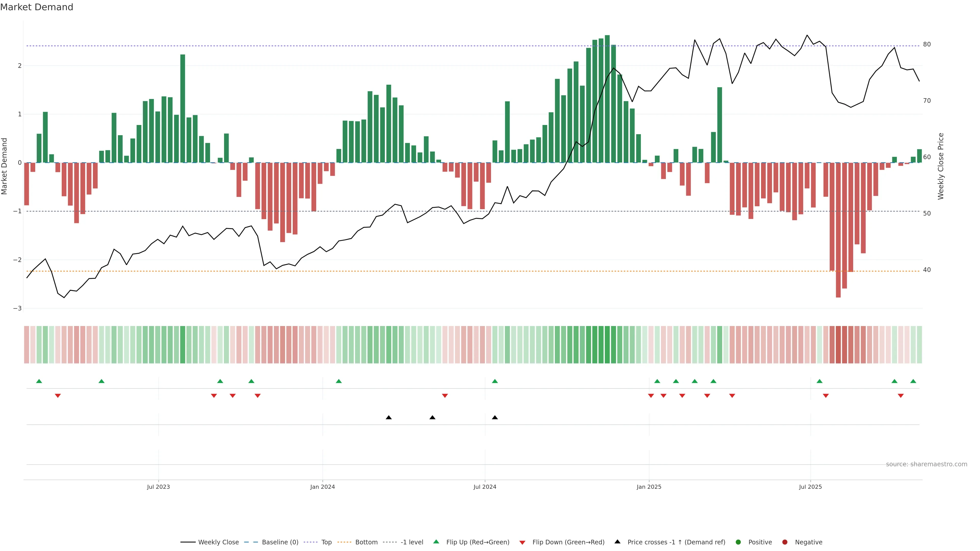980x551 pixels.
Task: Toggle the Top dotted line legend entry
Action: click(x=326, y=542)
